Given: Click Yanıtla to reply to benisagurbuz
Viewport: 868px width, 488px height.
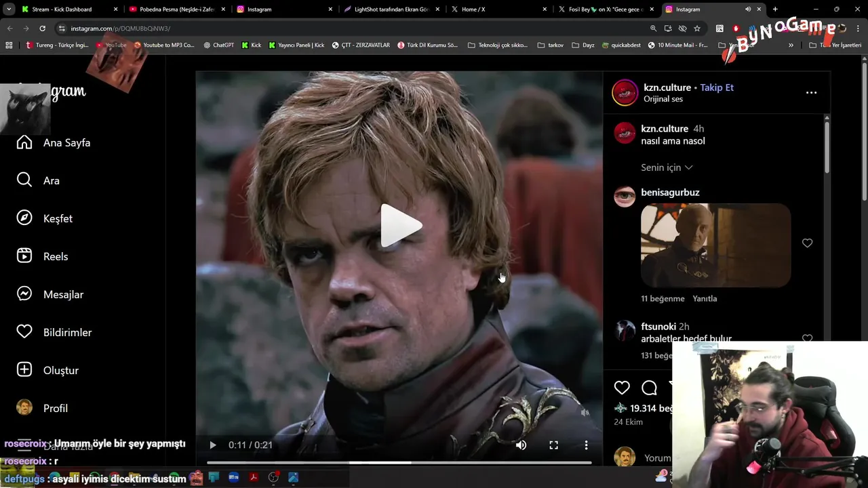Looking at the screenshot, I should tap(705, 298).
